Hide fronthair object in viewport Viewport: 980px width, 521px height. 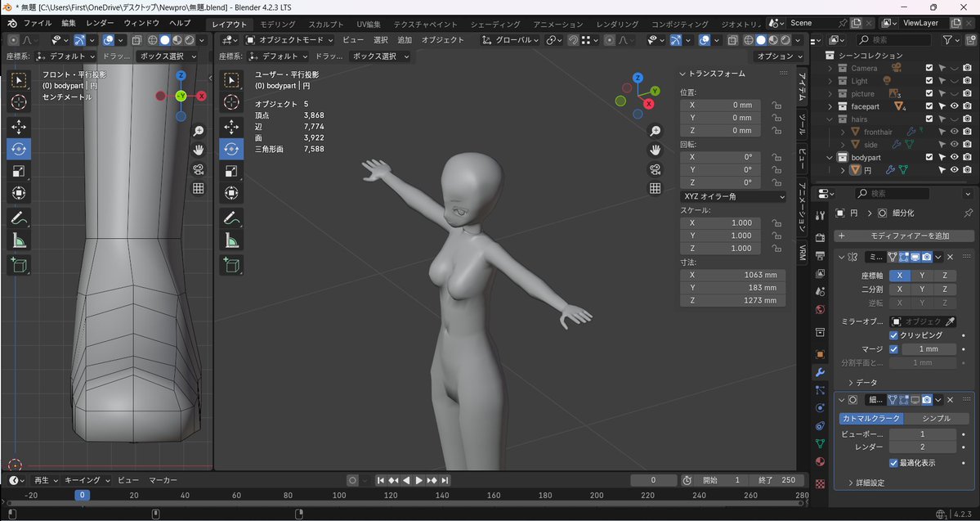point(955,132)
